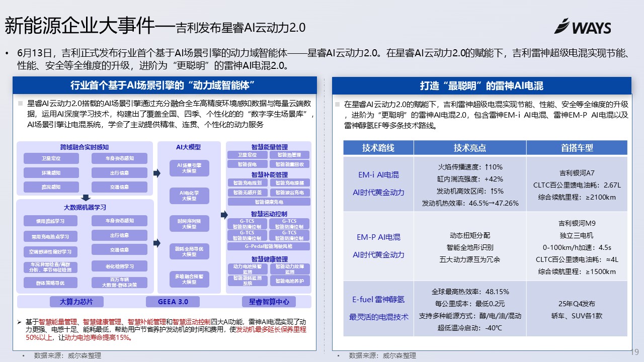Select 每公里成本：最低0.2元 line

coord(470,304)
